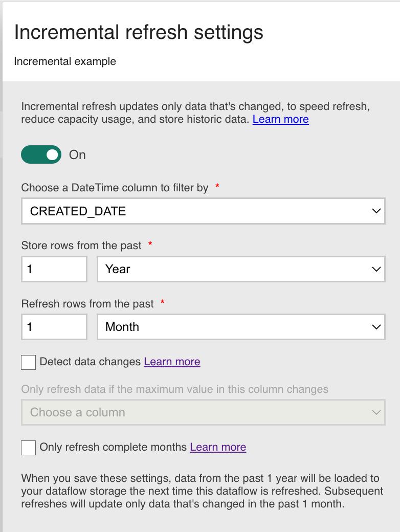Turn off the incremental refresh toggle

41,154
